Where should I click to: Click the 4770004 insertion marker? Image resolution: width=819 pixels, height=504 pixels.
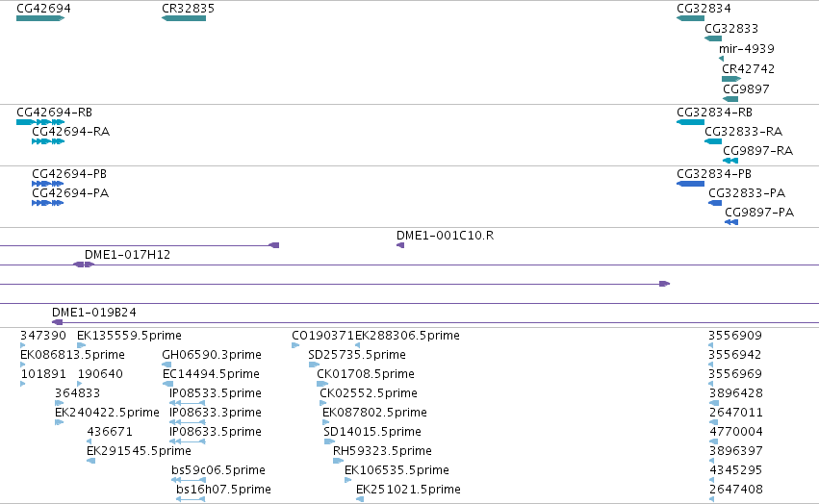pyautogui.click(x=713, y=441)
